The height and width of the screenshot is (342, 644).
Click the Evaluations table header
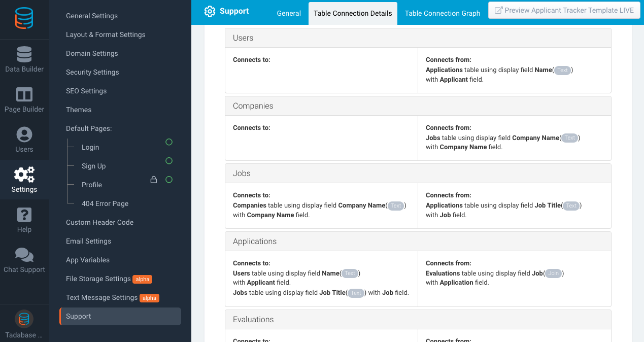point(418,319)
